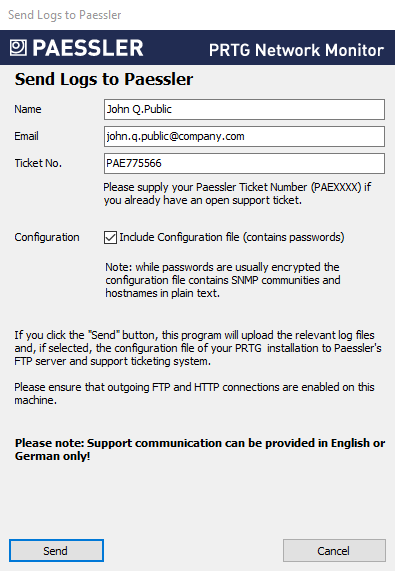The width and height of the screenshot is (395, 571).
Task: Click the Email input field
Action: pyautogui.click(x=244, y=136)
